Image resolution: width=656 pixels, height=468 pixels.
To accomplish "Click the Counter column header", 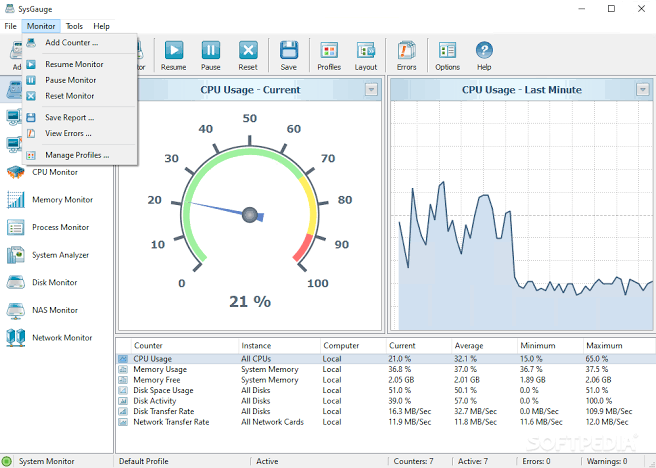I will (184, 345).
